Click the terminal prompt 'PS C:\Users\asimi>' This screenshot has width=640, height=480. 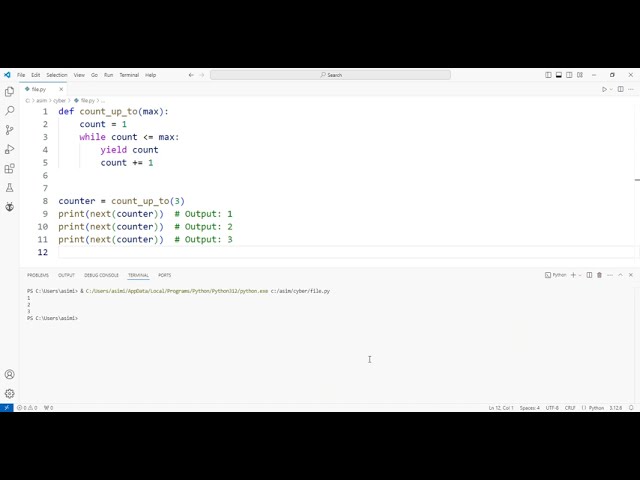[x=52, y=318]
